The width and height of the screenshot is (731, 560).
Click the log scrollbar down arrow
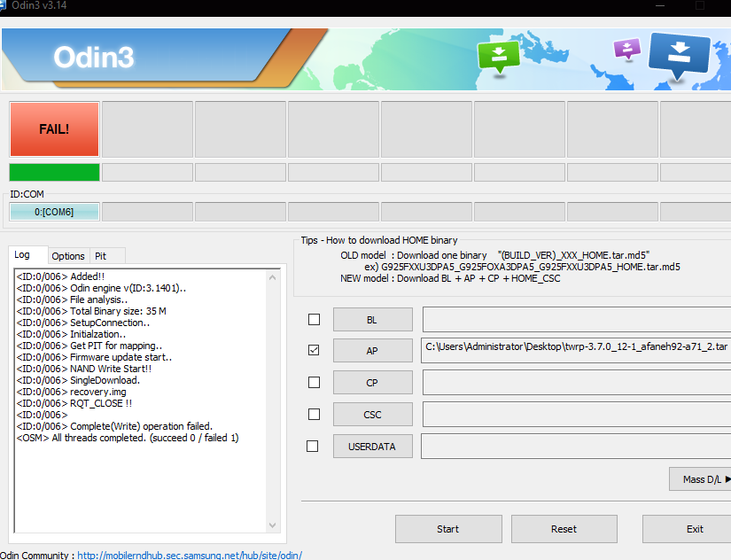point(273,525)
